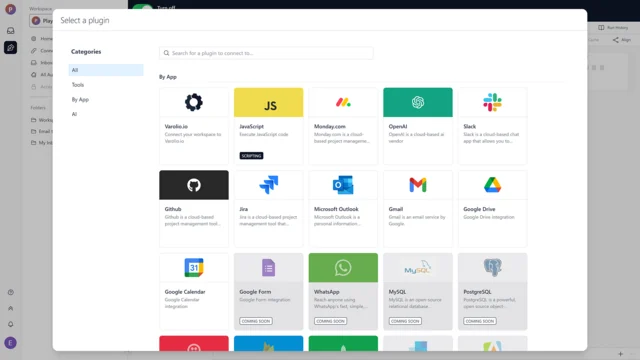Open the Monday.com plugin icon
The image size is (640, 360).
pos(343,102)
